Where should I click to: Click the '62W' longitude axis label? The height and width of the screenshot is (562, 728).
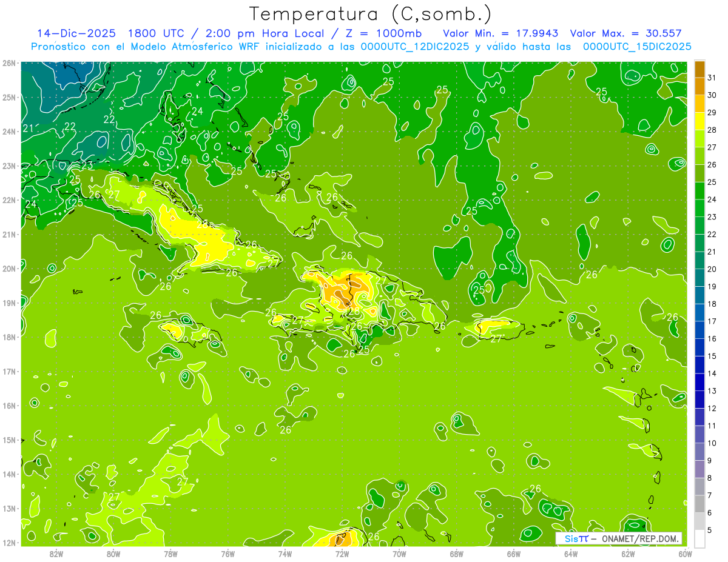pos(628,554)
